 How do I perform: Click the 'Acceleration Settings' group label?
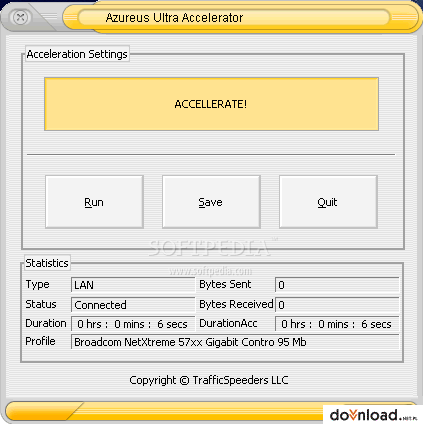click(77, 54)
